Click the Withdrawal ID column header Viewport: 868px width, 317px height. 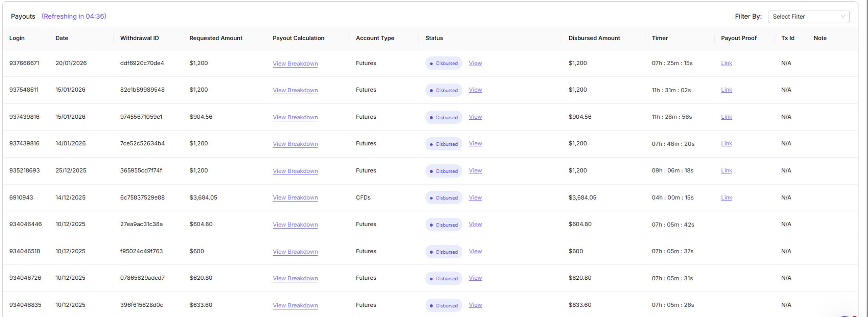[x=139, y=38]
